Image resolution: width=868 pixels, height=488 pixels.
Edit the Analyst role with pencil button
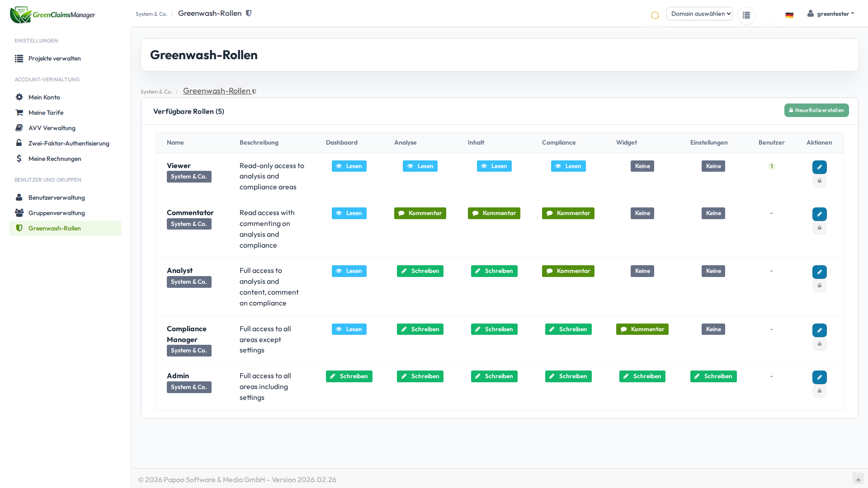click(x=819, y=272)
